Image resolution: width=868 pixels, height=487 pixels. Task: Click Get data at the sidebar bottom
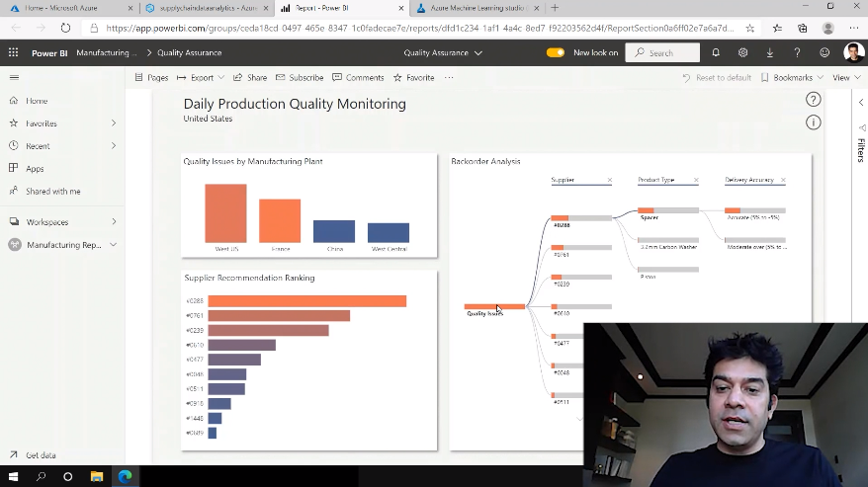[x=40, y=455]
